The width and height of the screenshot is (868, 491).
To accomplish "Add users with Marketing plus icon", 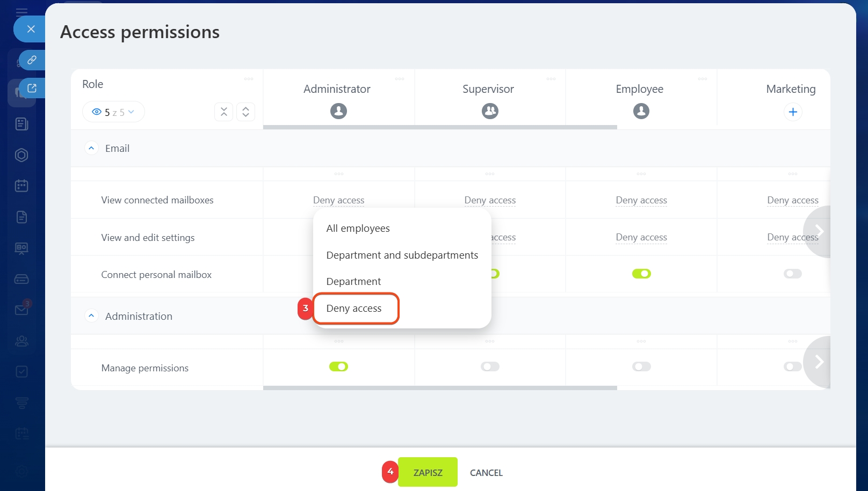I will 793,112.
